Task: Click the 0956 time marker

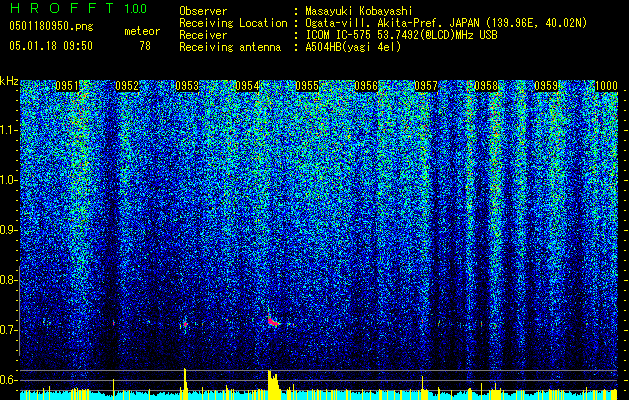Action: point(366,86)
